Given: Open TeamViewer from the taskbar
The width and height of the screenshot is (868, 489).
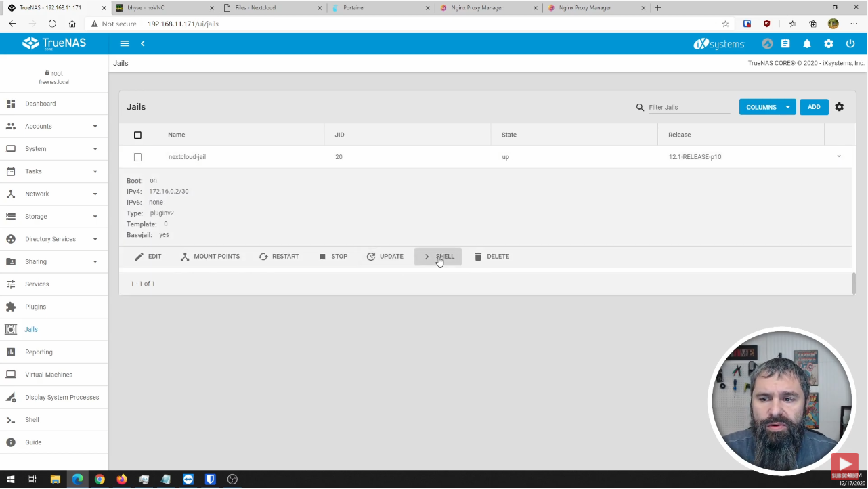Looking at the screenshot, I should 188,480.
